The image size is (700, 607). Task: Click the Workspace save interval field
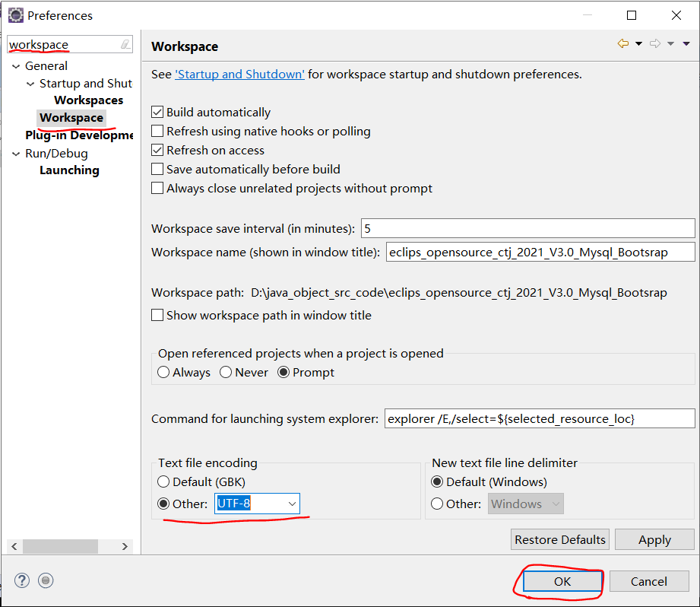coord(527,228)
